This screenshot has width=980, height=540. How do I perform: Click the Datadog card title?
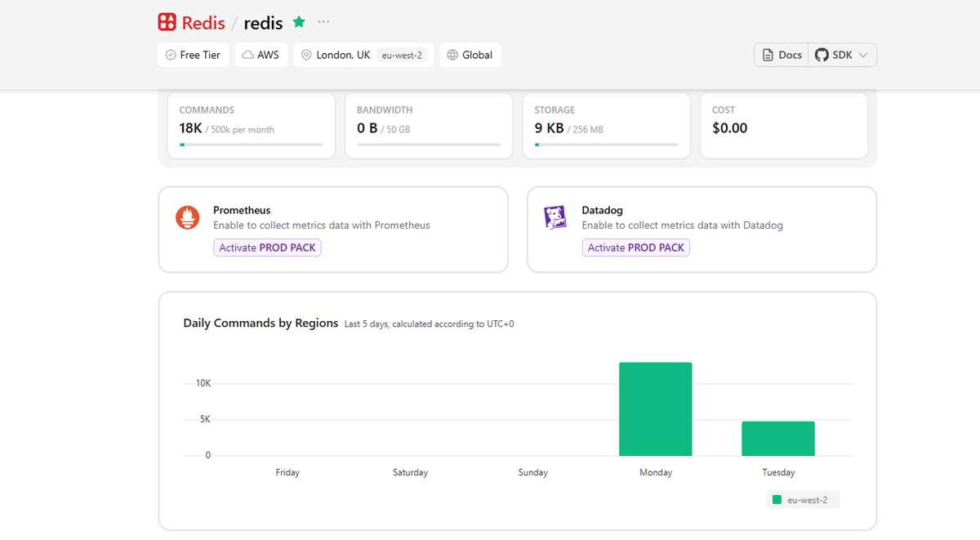(603, 210)
